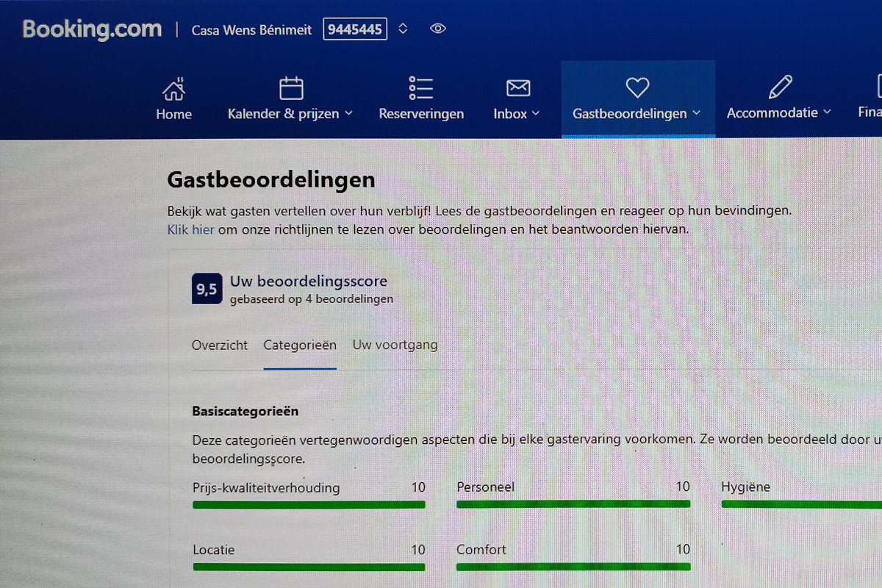882x588 pixels.
Task: Click the Personeel category label
Action: pyautogui.click(x=486, y=487)
